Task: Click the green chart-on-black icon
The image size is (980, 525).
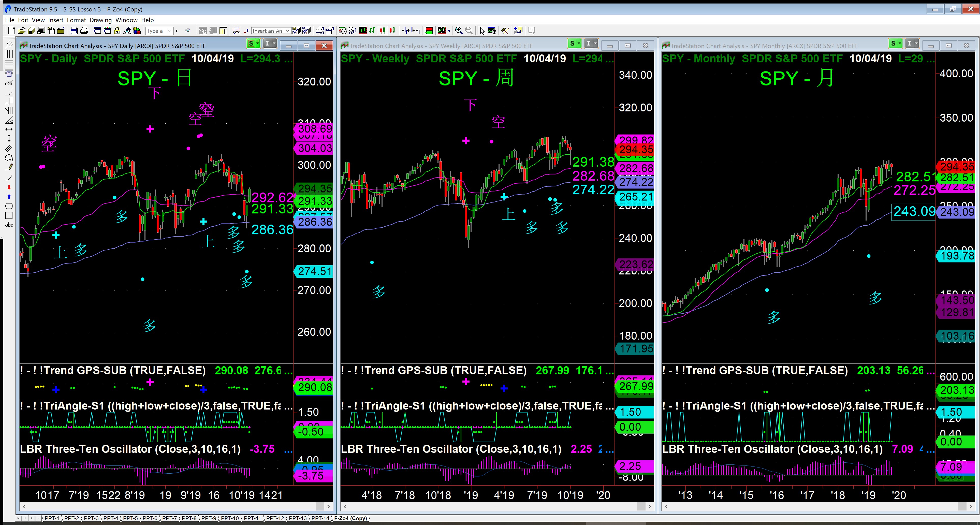Action: click(362, 31)
